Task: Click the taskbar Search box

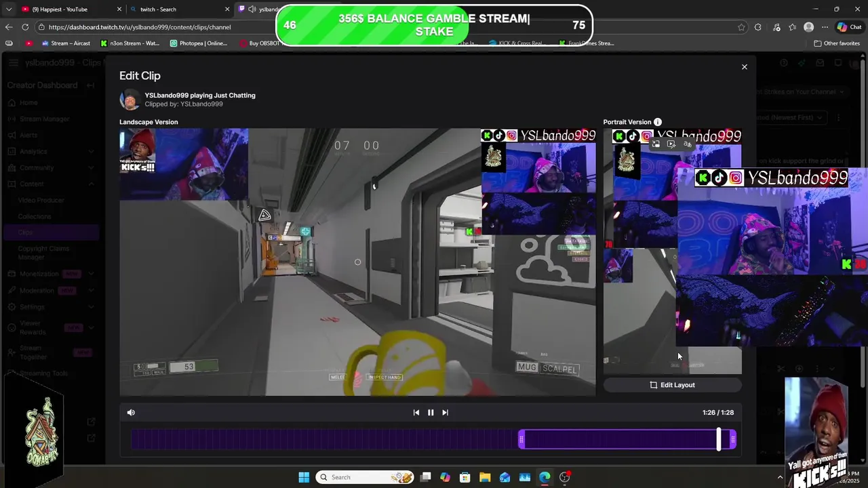Action: pos(366,477)
